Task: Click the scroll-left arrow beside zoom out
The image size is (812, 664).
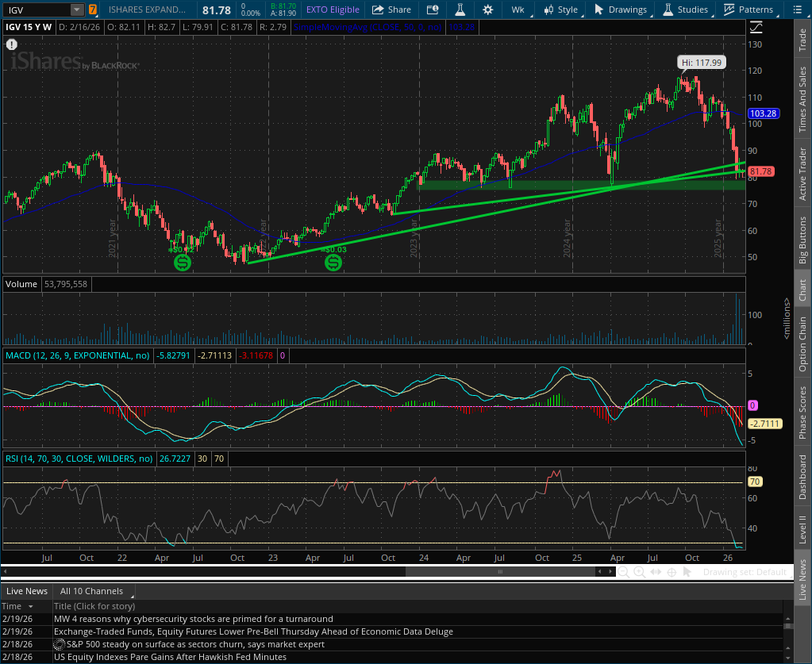Action: 600,572
